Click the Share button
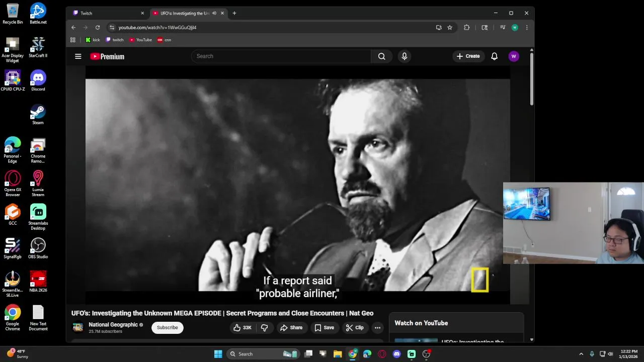 [x=291, y=328]
